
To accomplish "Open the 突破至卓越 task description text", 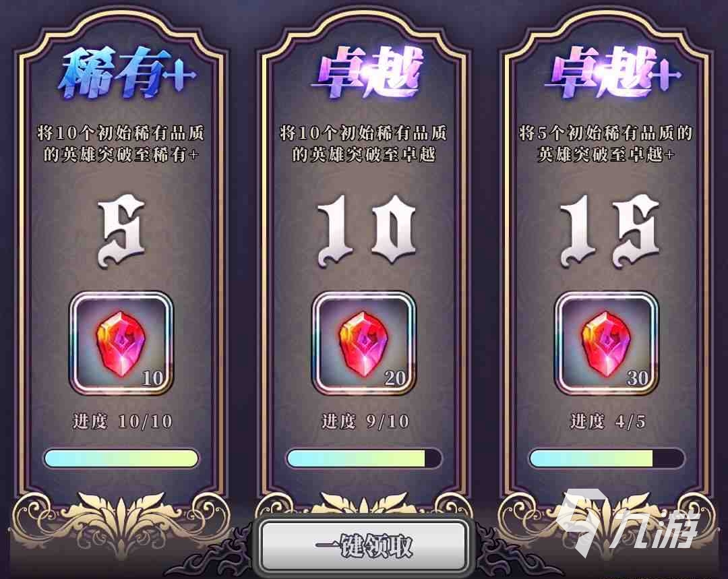I will click(363, 144).
